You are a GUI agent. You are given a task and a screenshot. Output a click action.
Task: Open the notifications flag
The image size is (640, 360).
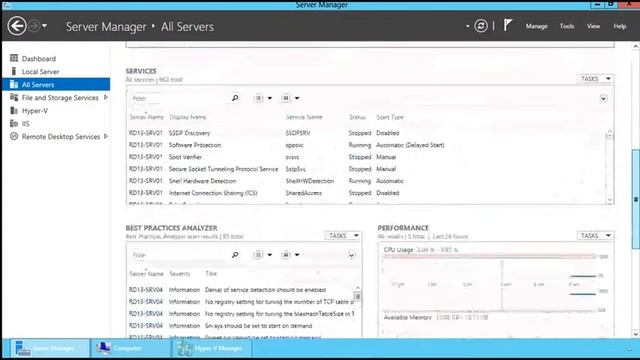507,25
